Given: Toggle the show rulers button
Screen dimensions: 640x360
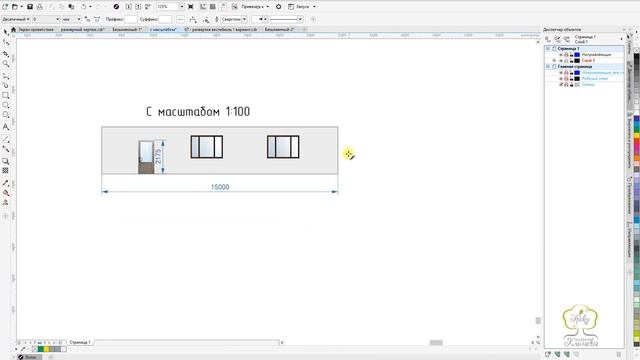Looking at the screenshot, I should pyautogui.click(x=203, y=7).
